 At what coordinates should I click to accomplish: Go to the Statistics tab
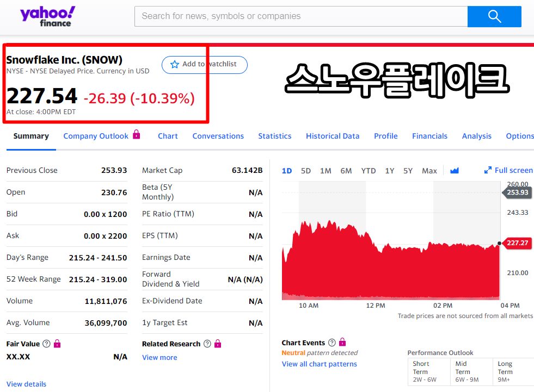tap(274, 136)
